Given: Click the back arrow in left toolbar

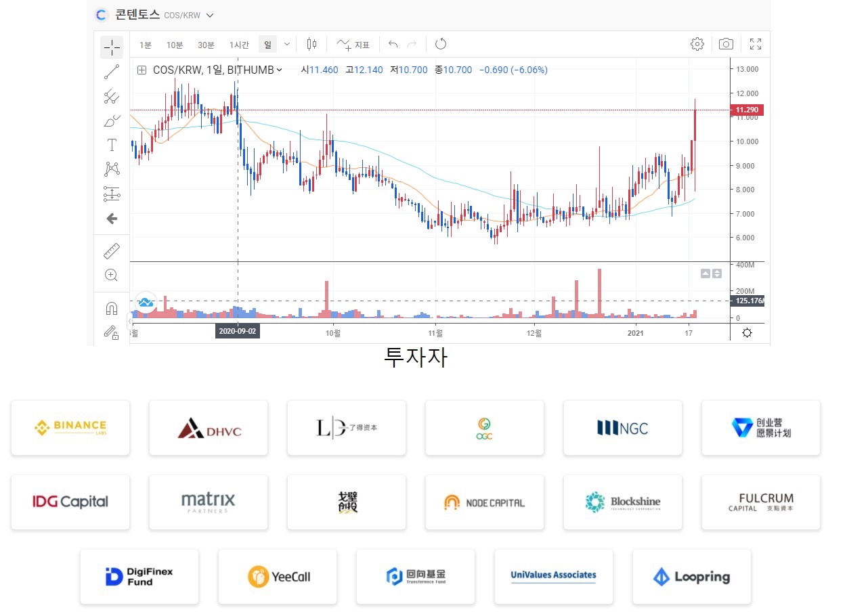Looking at the screenshot, I should [x=112, y=219].
